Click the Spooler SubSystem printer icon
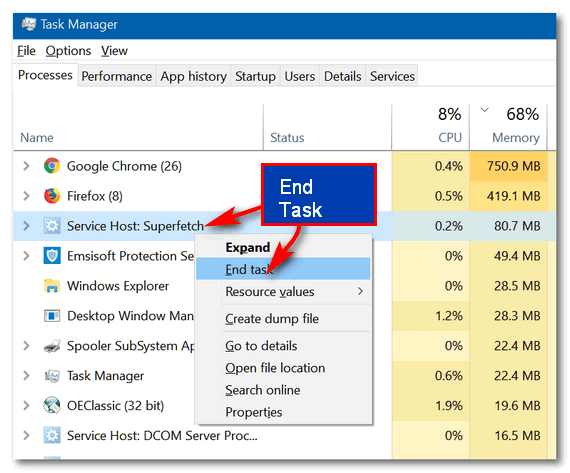570x473 pixels. (x=52, y=346)
